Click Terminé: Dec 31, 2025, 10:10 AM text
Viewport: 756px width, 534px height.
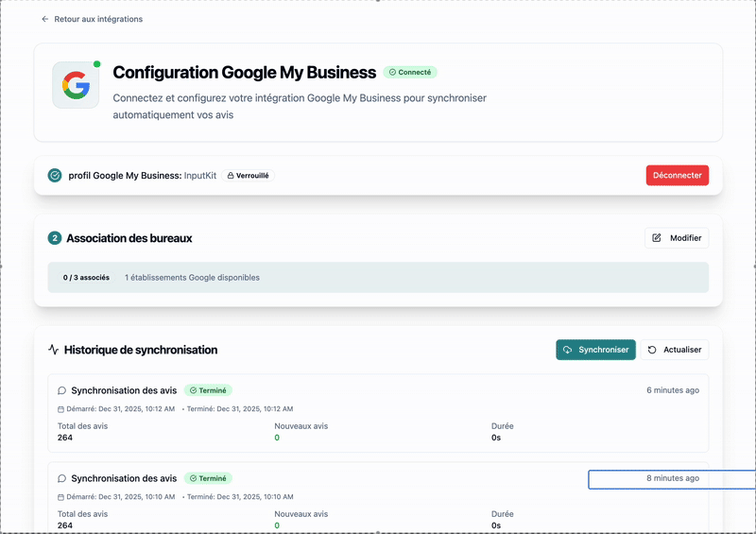[240, 496]
